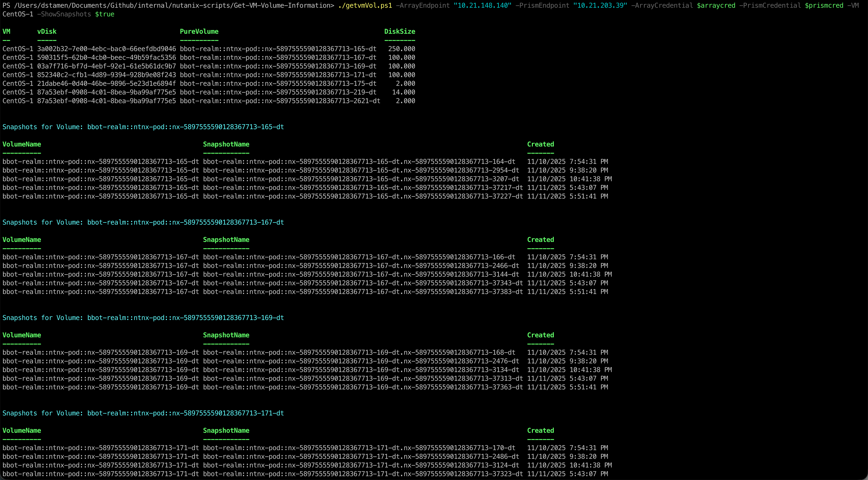The width and height of the screenshot is (868, 480).
Task: Click the DiskSize column header
Action: point(400,31)
